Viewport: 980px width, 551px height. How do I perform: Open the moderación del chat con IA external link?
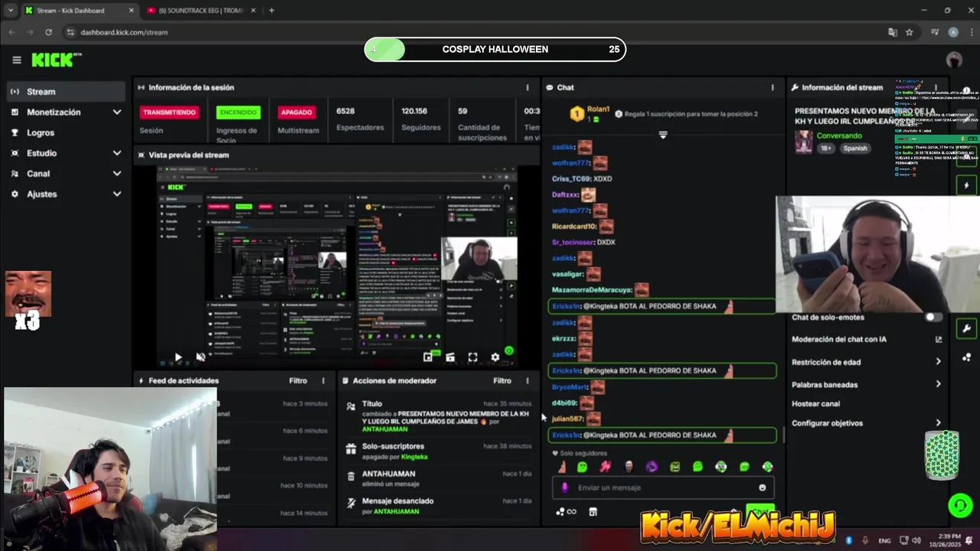tap(938, 339)
